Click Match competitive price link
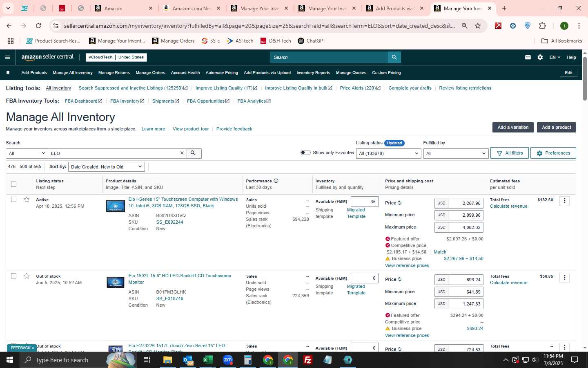 coord(440,252)
